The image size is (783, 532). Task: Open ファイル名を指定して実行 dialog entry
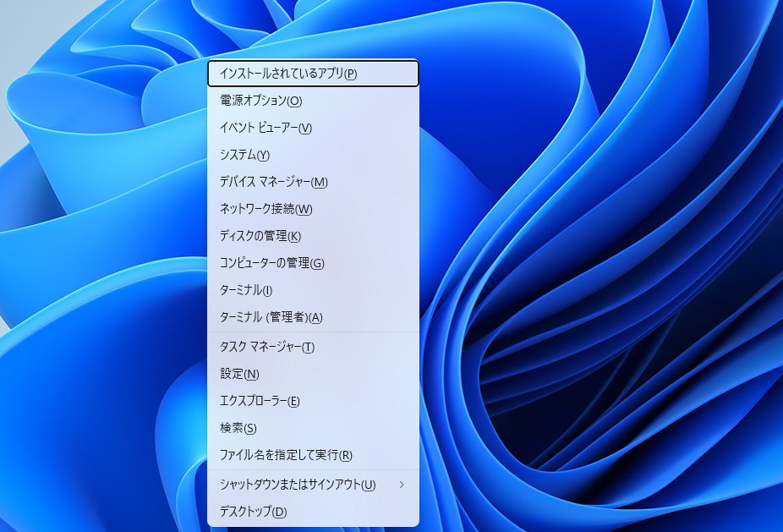click(x=285, y=455)
